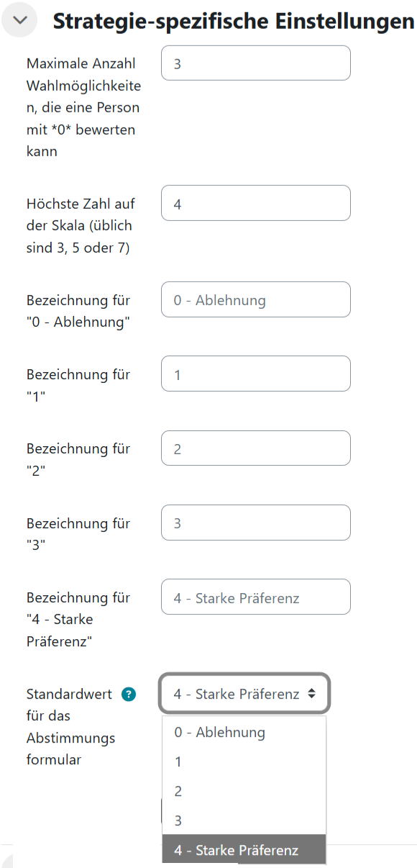The width and height of the screenshot is (417, 868).
Task: Edit the Bezeichnung für "4 - Starke Präferenz" field
Action: pos(255,597)
